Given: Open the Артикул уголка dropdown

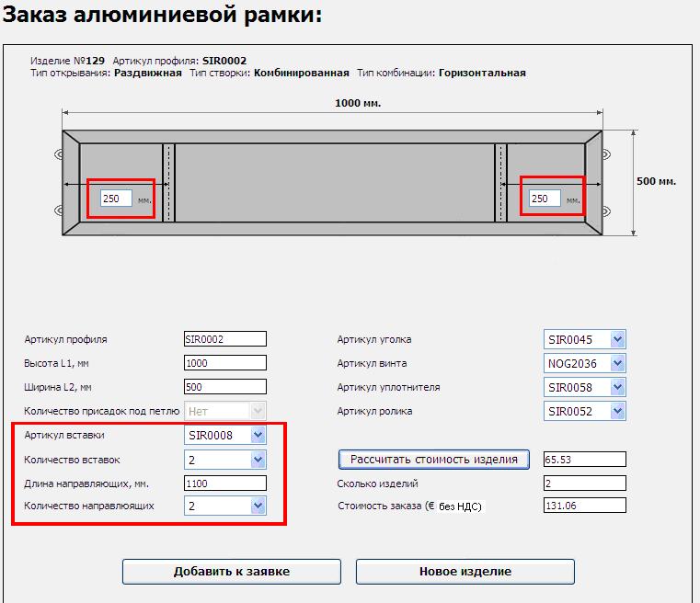Looking at the screenshot, I should tap(585, 339).
